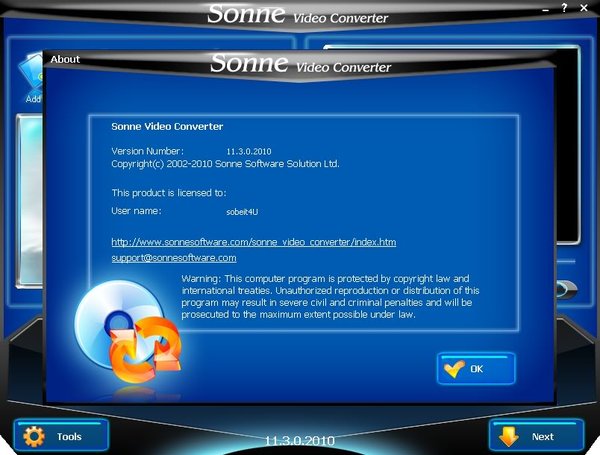600x455 pixels.
Task: Open the Tools button with gear icon
Action: click(61, 436)
